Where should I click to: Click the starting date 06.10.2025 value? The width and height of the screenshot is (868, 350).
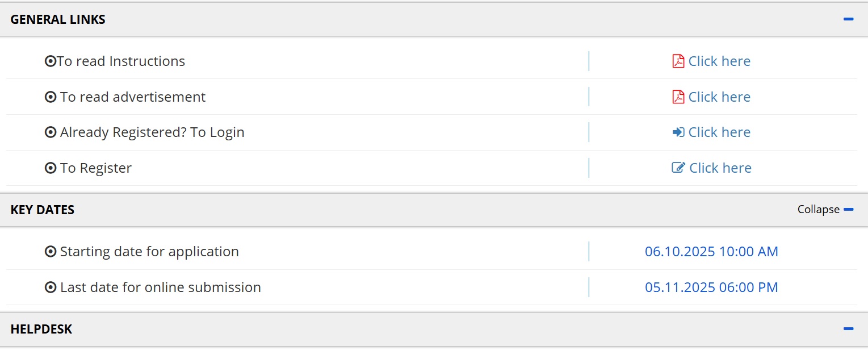coord(711,252)
